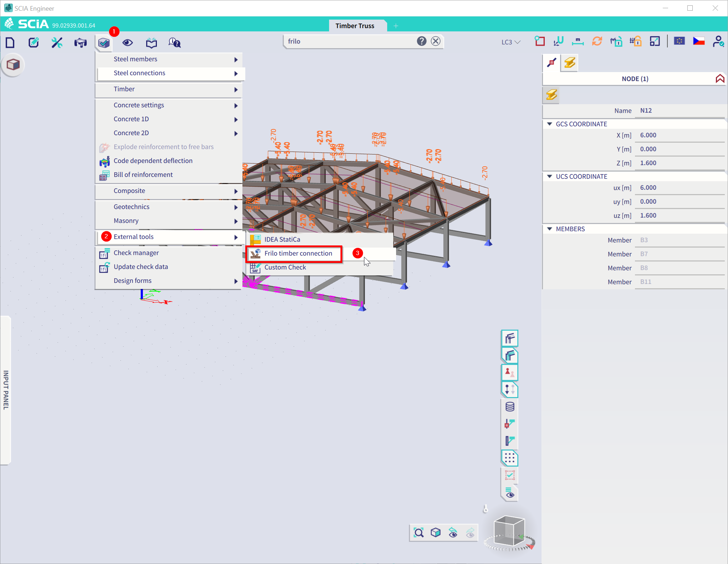Click the Design checks toolbar icon
Screen dimensions: 728x564
pyautogui.click(x=104, y=43)
